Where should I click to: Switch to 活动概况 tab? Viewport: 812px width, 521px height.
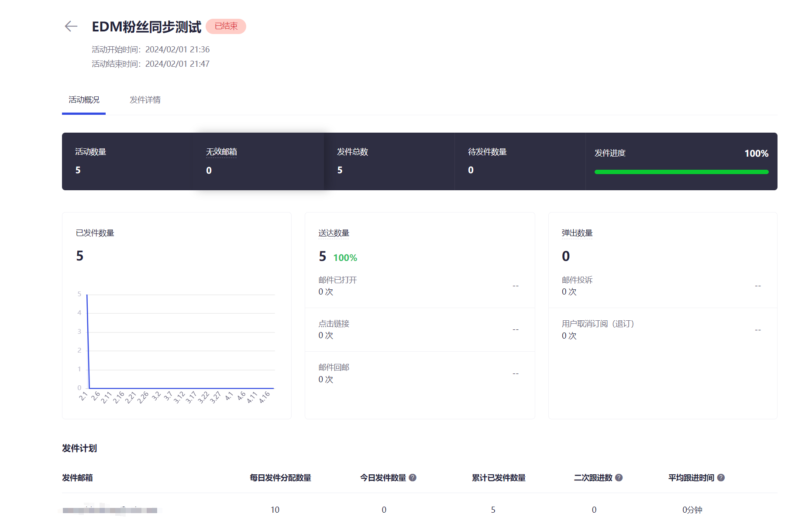(x=84, y=100)
